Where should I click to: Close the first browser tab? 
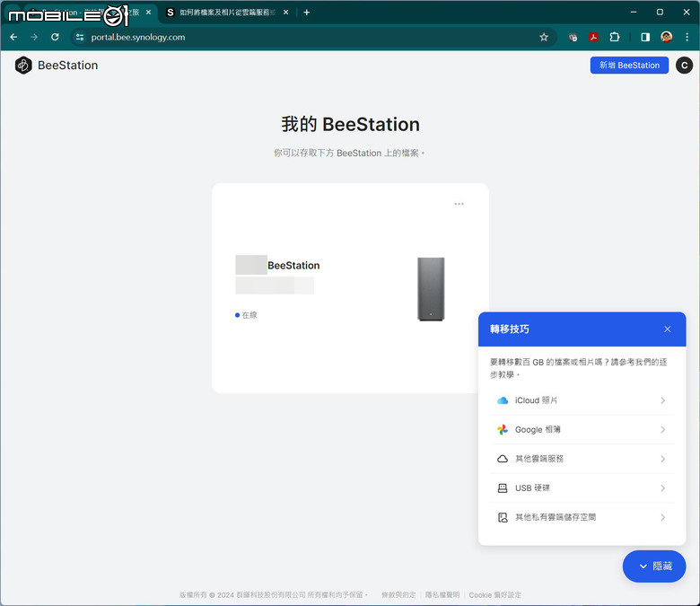click(149, 13)
